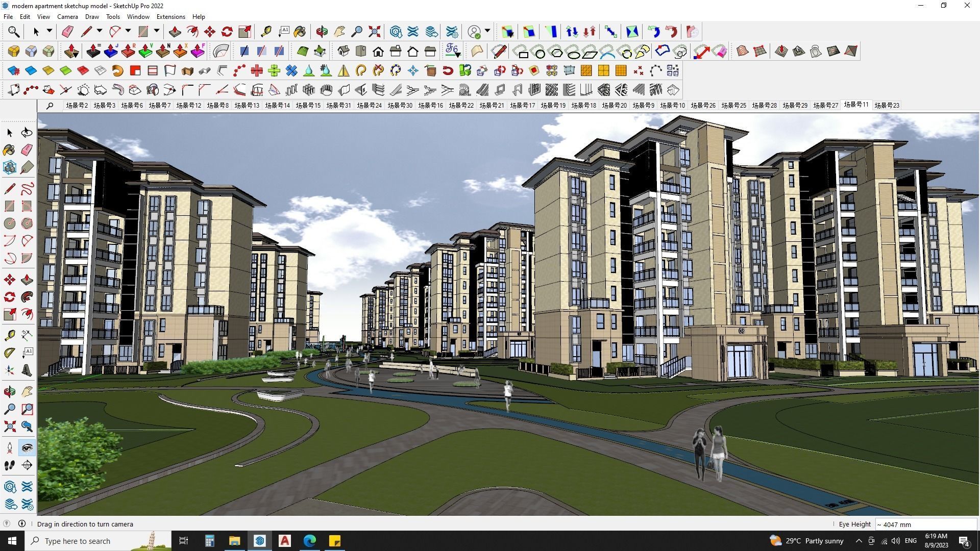Switch to the Top standard view
980x551 pixels.
point(361,51)
